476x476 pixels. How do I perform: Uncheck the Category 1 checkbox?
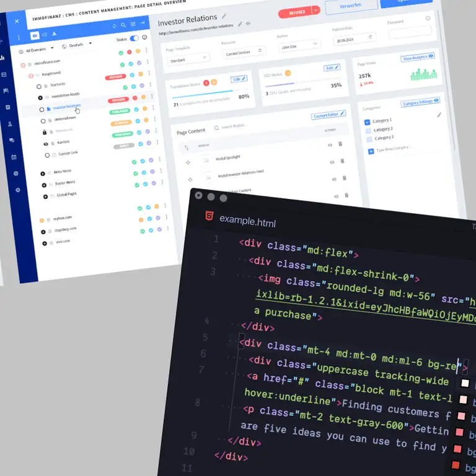[367, 122]
